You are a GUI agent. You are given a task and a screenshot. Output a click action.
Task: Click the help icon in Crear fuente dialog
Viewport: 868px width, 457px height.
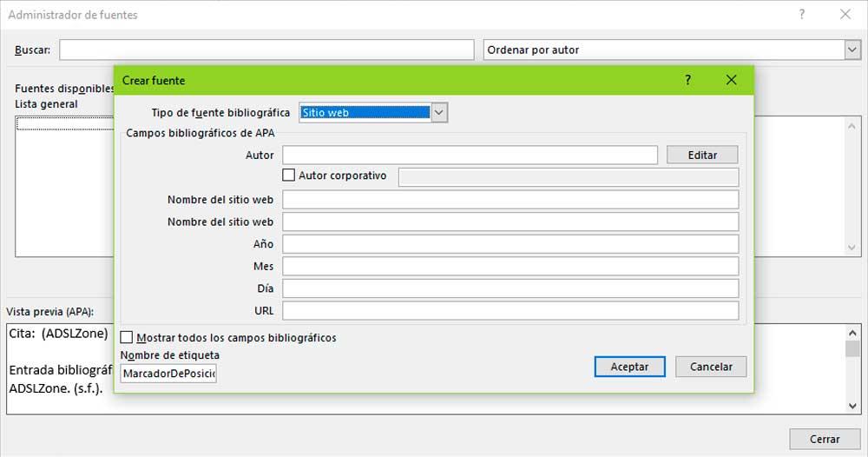point(688,80)
